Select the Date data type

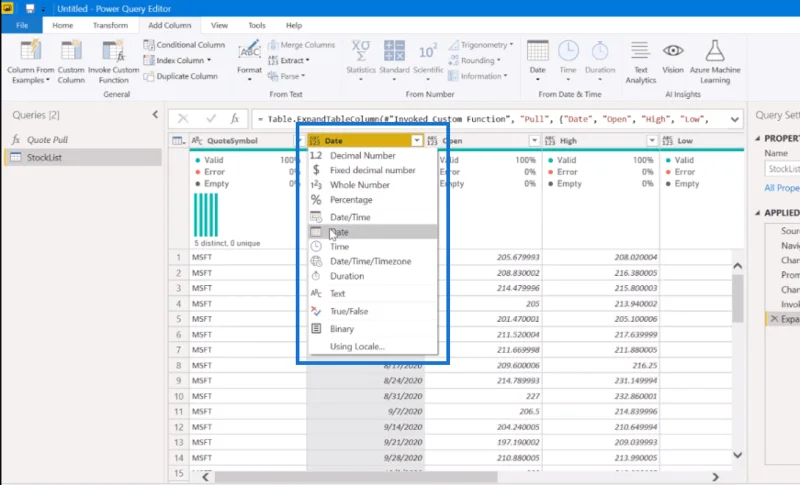(x=372, y=232)
